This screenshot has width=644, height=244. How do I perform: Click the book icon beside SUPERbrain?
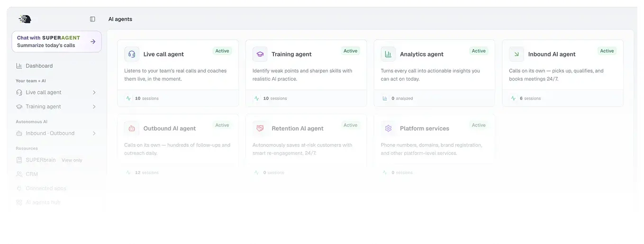pyautogui.click(x=19, y=160)
